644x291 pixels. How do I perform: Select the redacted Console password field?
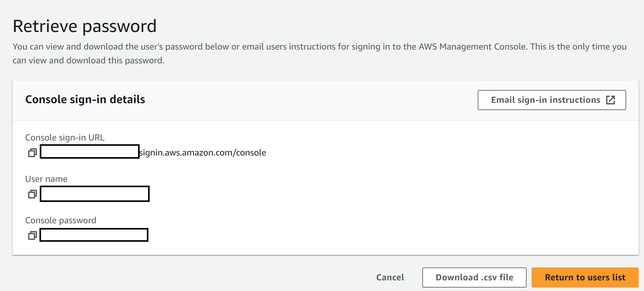(x=94, y=235)
